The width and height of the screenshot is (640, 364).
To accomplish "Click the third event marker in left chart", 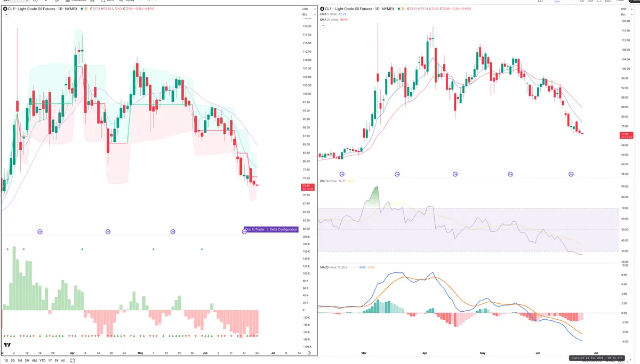I will pos(172,231).
